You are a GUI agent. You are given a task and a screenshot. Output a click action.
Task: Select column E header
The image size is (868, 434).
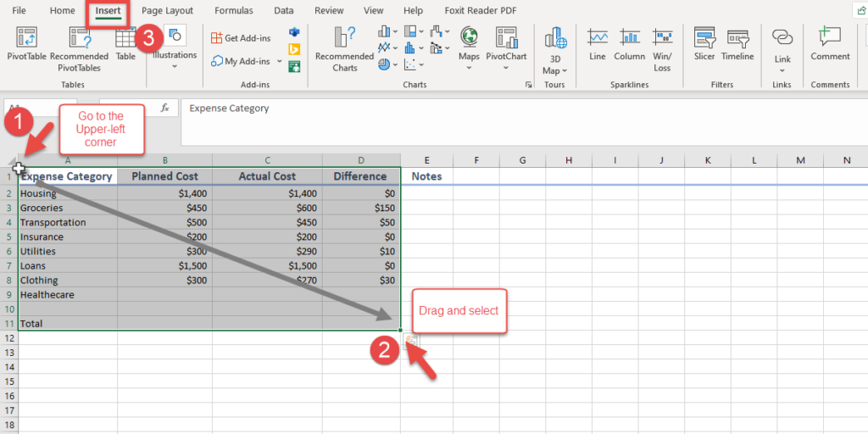(427, 160)
